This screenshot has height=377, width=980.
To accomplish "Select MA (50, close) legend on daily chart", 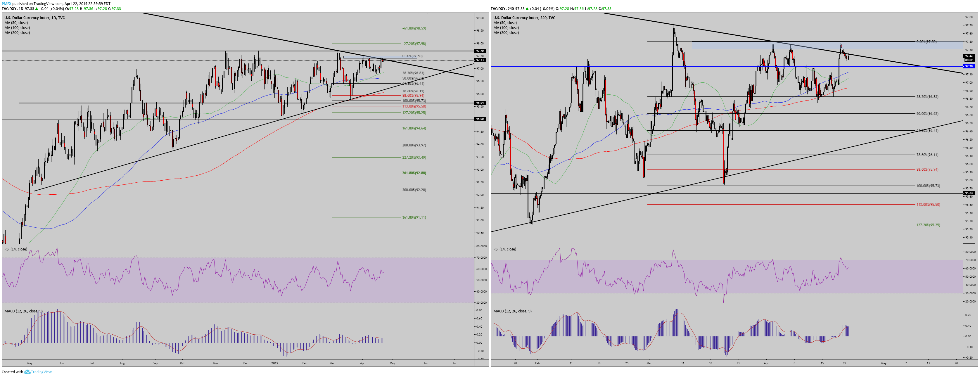I will click(16, 23).
